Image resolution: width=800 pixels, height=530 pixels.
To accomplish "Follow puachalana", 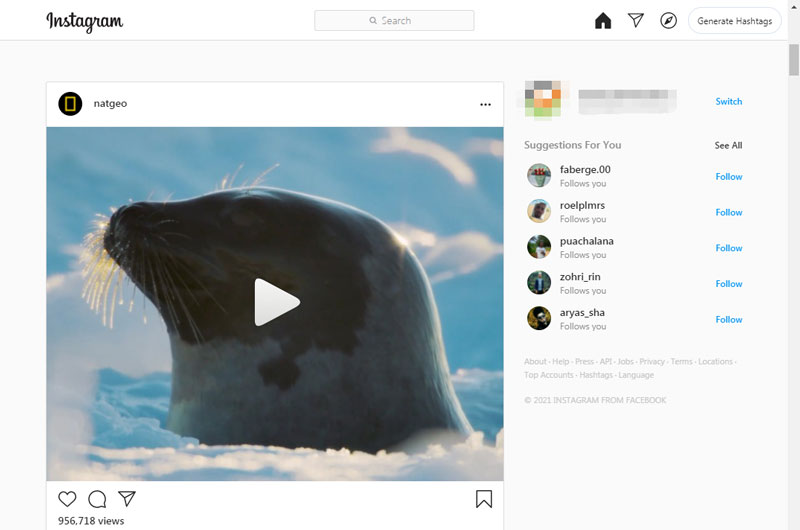I will point(729,248).
